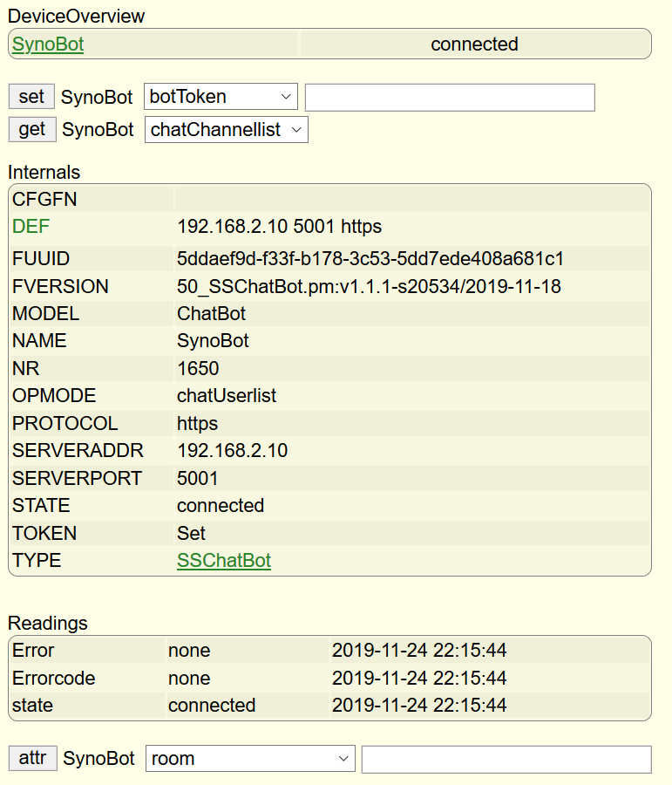Click the get button
Viewport: 672px width, 785px height.
pyautogui.click(x=32, y=130)
